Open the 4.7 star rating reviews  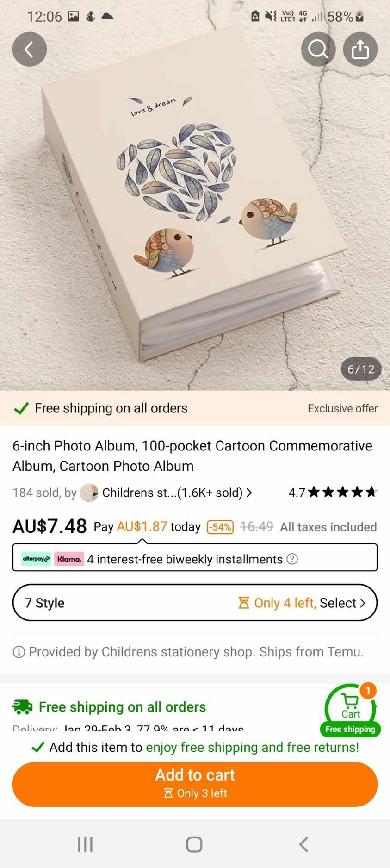333,492
